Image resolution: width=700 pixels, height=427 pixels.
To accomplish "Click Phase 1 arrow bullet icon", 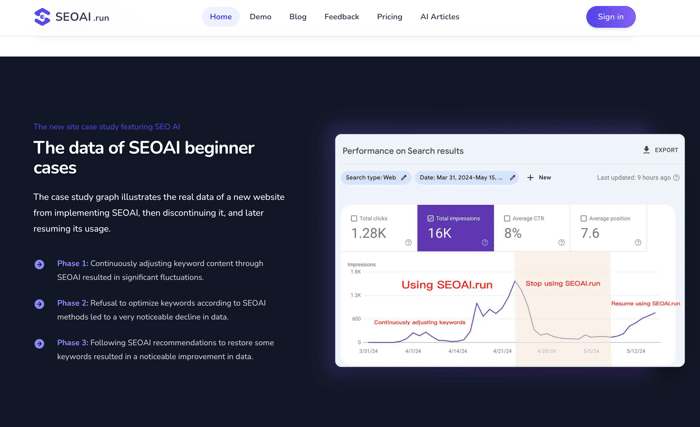I will click(x=39, y=264).
